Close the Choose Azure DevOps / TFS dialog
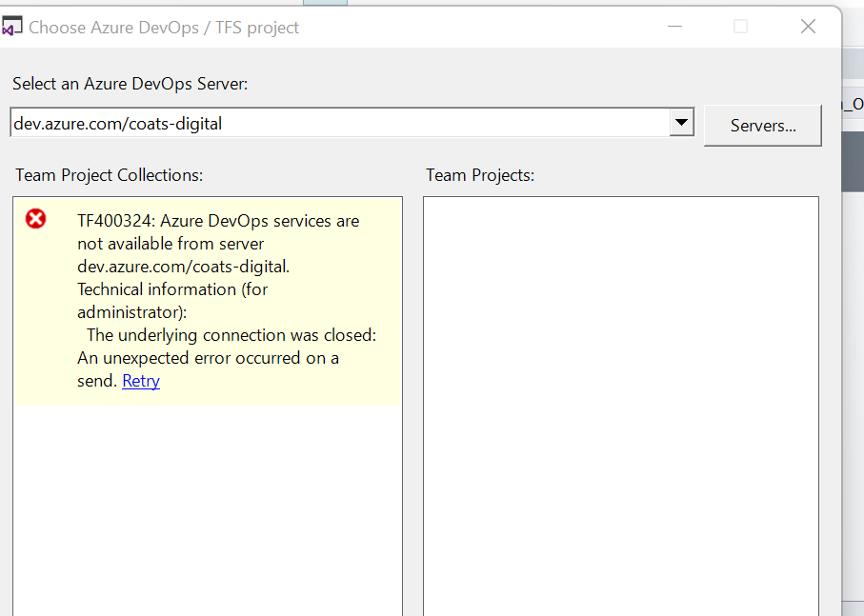This screenshot has height=616, width=864. pyautogui.click(x=808, y=27)
